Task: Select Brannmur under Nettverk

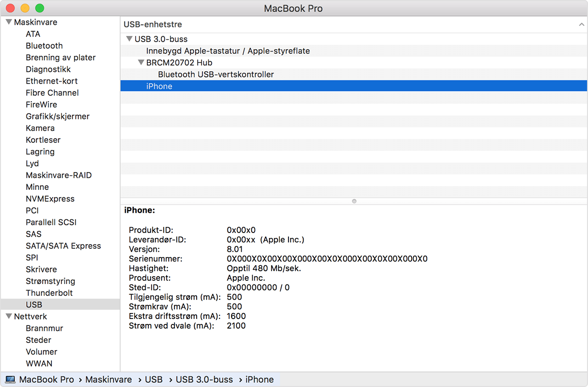Action: pyautogui.click(x=45, y=328)
